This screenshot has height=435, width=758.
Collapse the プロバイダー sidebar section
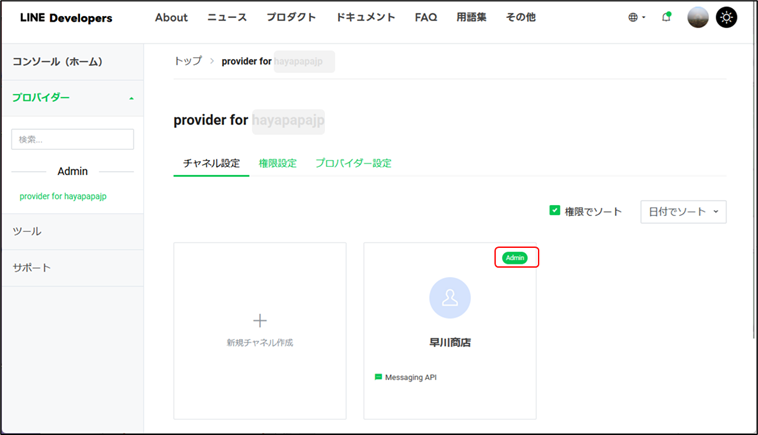(x=131, y=98)
